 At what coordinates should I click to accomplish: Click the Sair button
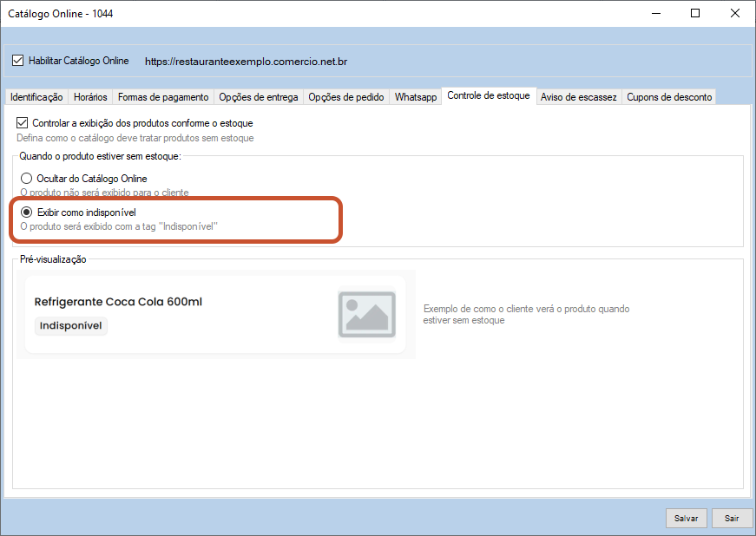732,518
